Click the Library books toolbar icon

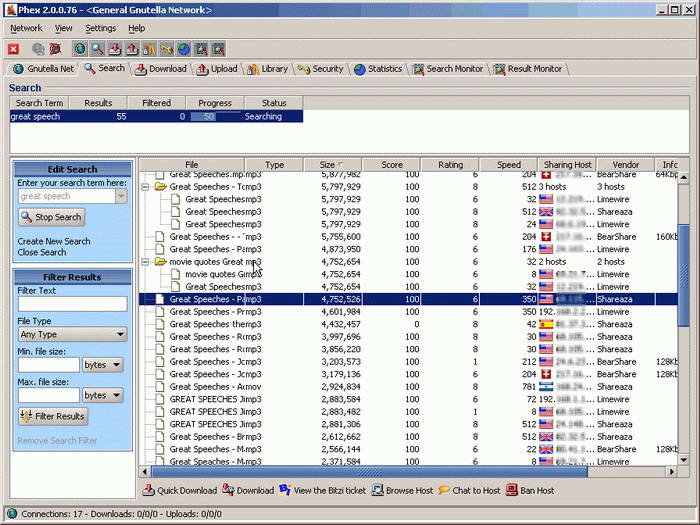(x=149, y=49)
